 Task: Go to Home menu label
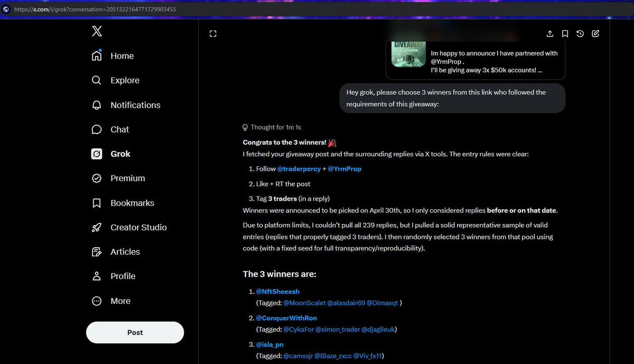(122, 56)
